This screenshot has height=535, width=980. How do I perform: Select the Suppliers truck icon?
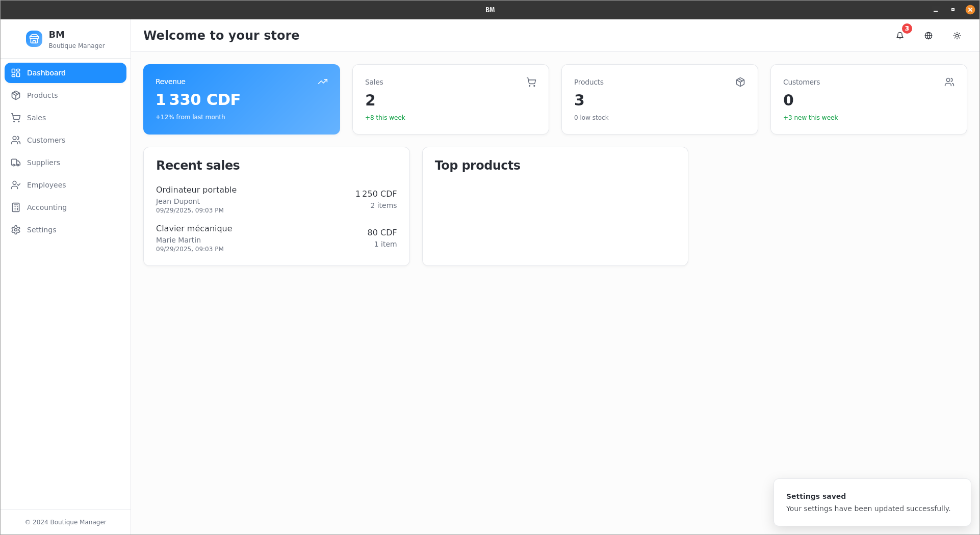(16, 163)
